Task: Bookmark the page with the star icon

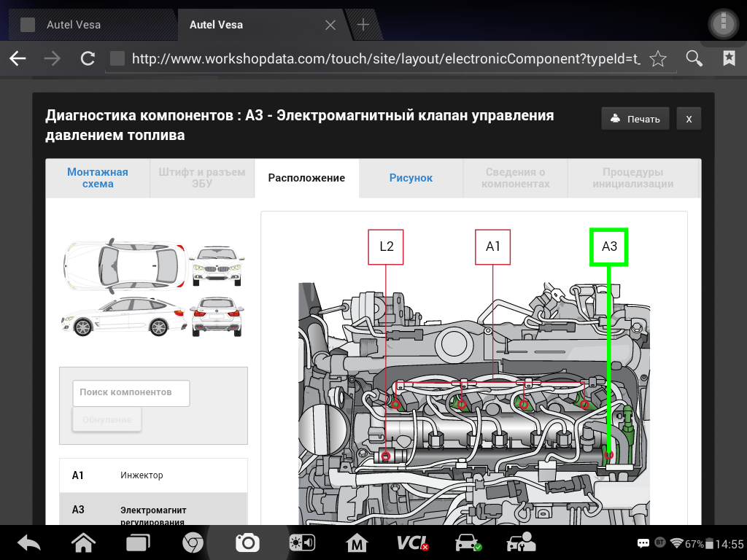Action: [658, 58]
